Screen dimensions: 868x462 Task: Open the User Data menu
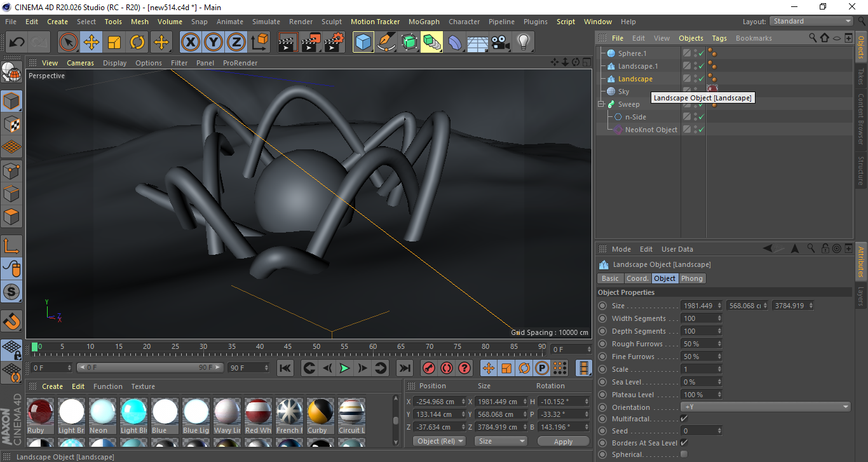tap(677, 249)
